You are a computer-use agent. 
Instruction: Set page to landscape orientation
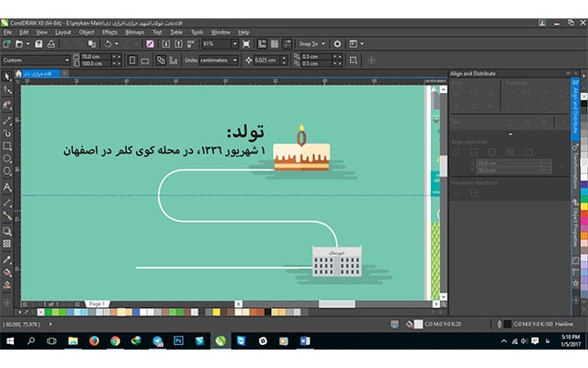(145, 60)
